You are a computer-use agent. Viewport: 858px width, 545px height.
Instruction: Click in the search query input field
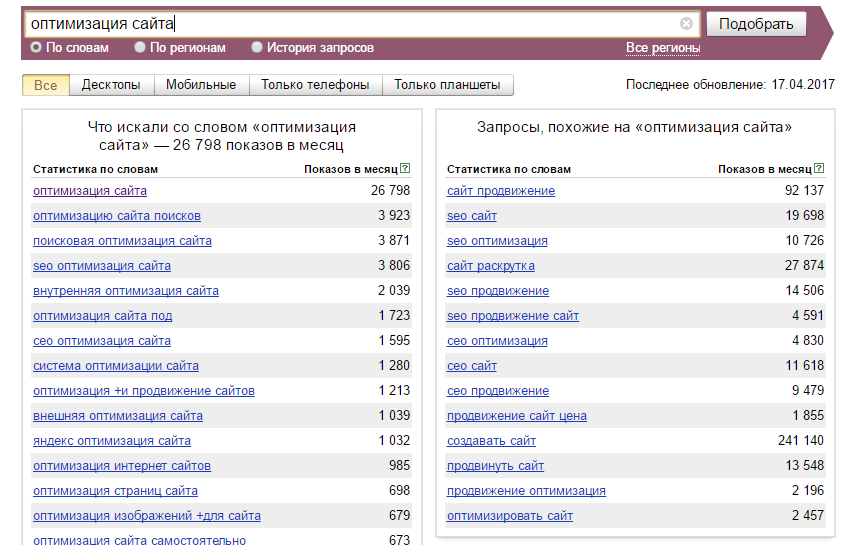pyautogui.click(x=350, y=24)
